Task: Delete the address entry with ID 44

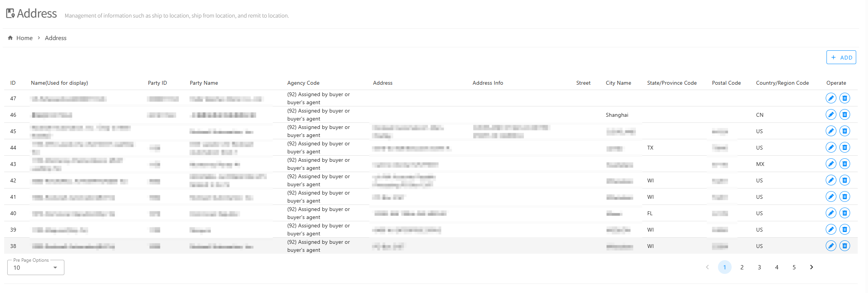Action: click(844, 148)
